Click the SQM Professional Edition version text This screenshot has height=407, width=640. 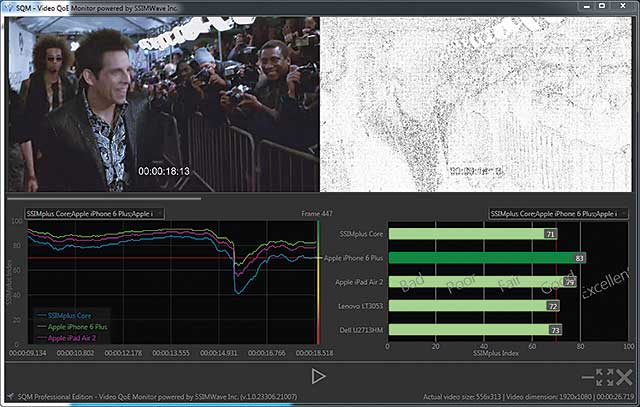pos(158,396)
